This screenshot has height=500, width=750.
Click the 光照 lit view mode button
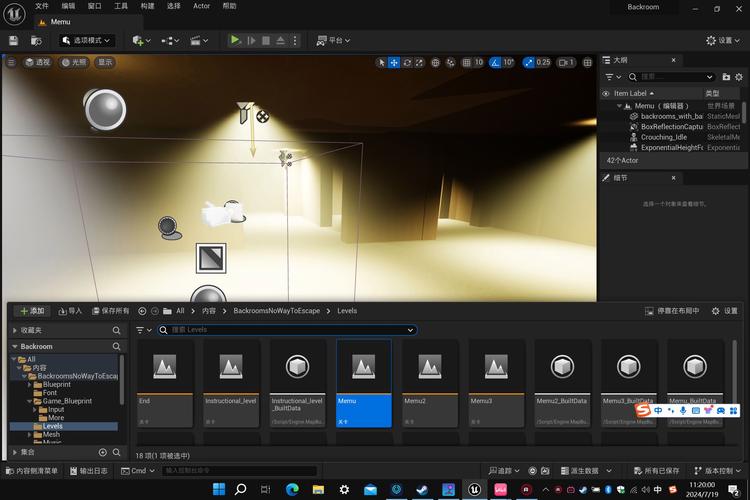74,62
